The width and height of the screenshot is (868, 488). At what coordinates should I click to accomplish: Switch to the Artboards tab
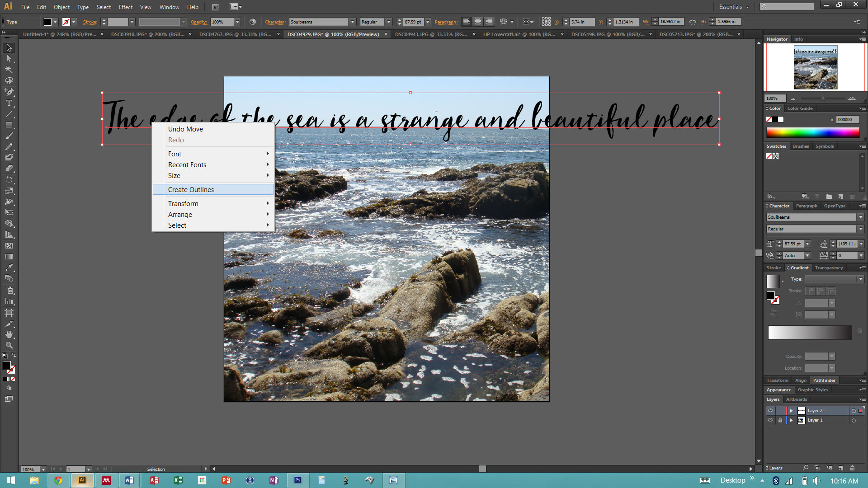(796, 399)
